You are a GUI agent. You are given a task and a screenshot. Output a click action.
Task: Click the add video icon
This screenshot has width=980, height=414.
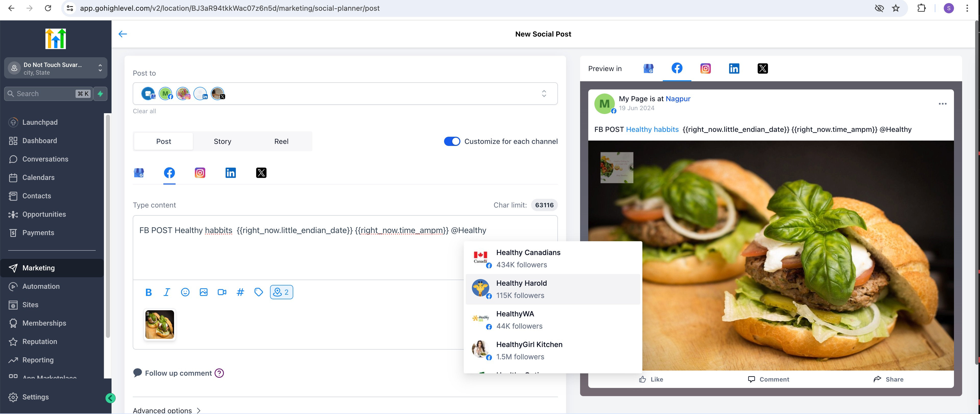(222, 292)
